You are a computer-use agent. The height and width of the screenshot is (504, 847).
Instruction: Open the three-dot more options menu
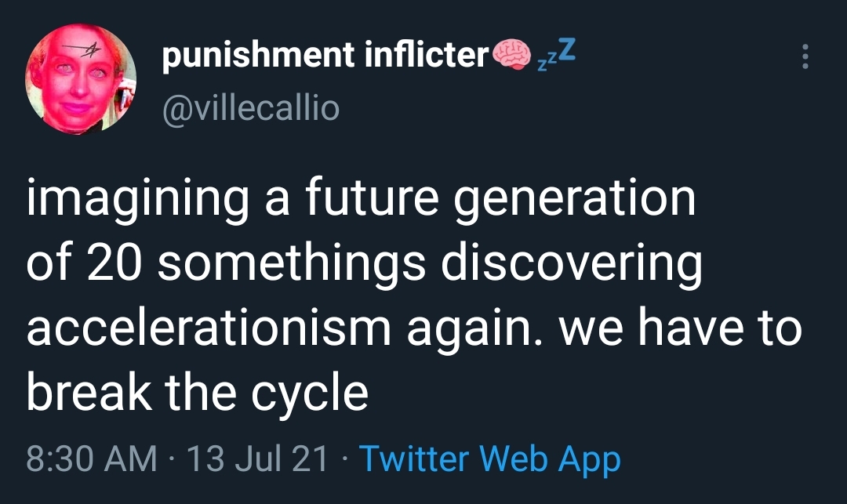tap(804, 56)
